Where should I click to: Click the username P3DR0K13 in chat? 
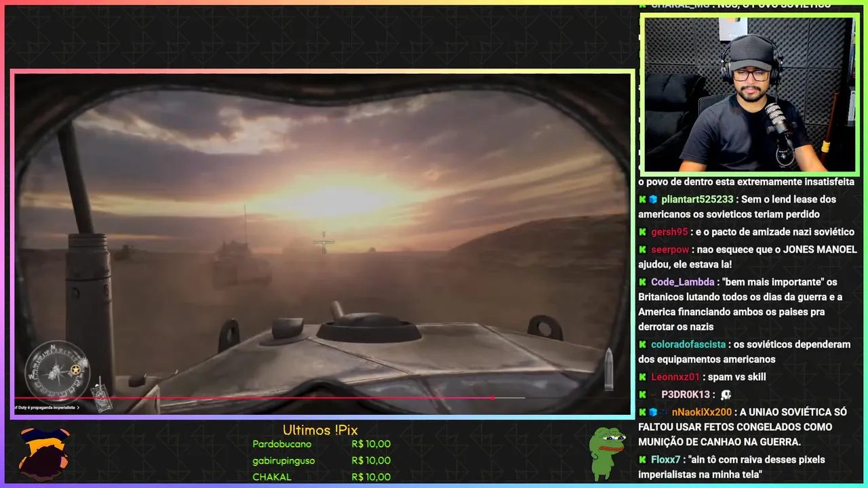[686, 394]
